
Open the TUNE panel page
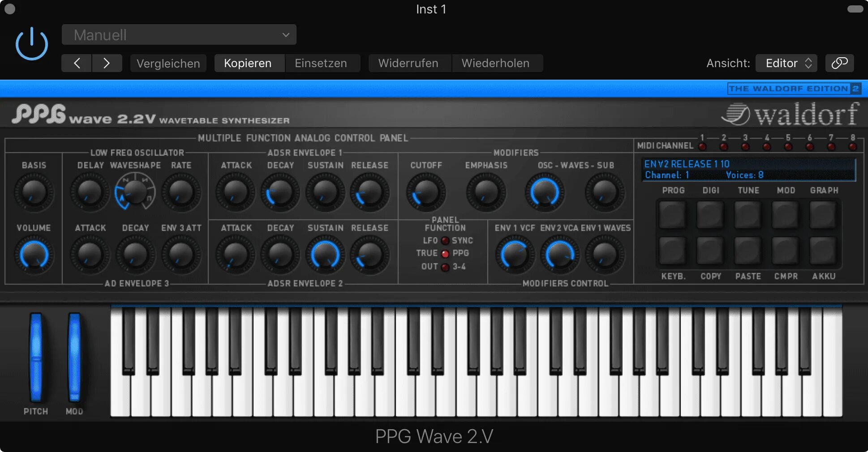pos(748,215)
